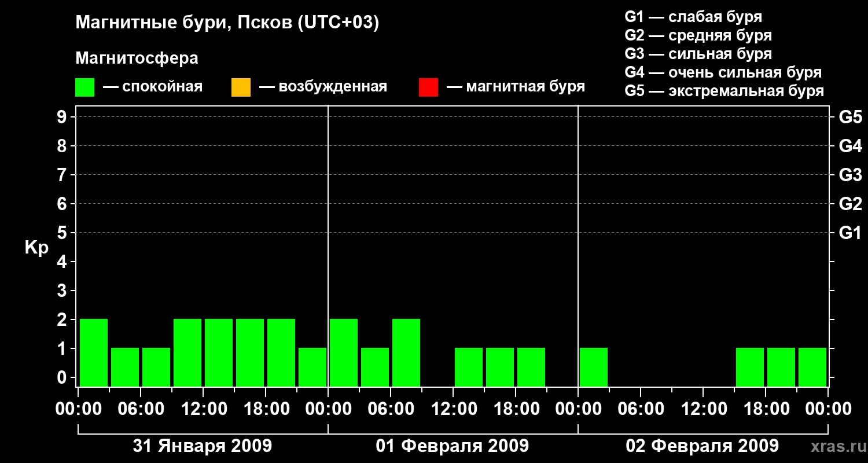Click the 31 January 09:00–12:00 bar

click(187, 352)
